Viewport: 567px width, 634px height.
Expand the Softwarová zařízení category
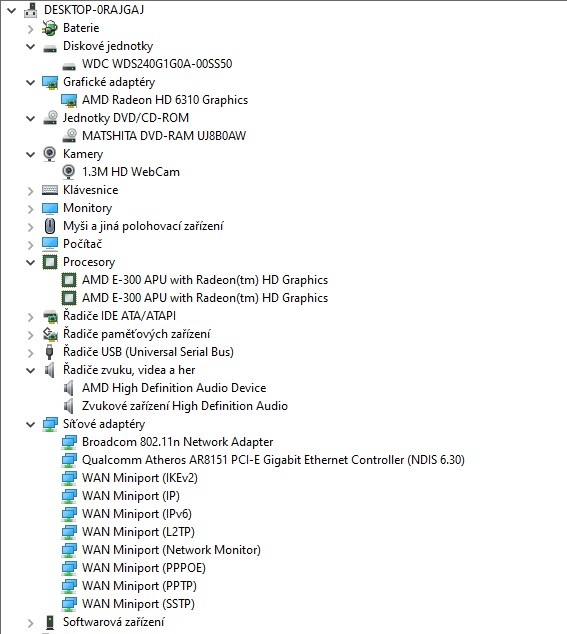[30, 623]
